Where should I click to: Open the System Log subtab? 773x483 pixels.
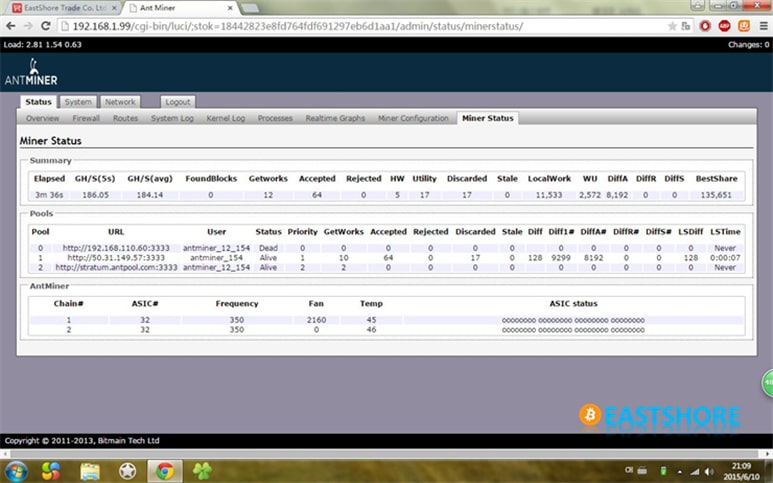coord(172,118)
